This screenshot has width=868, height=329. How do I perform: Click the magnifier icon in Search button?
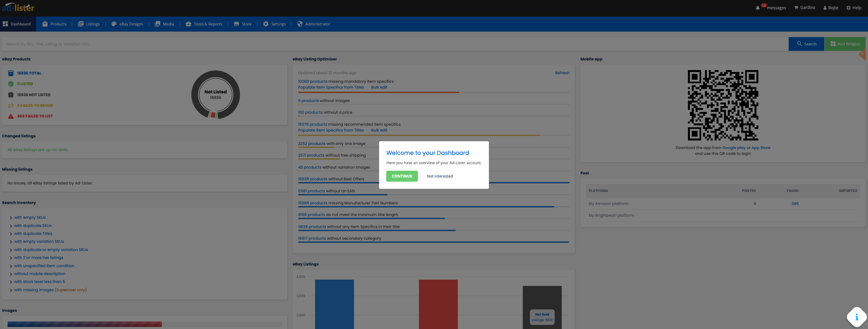click(800, 44)
